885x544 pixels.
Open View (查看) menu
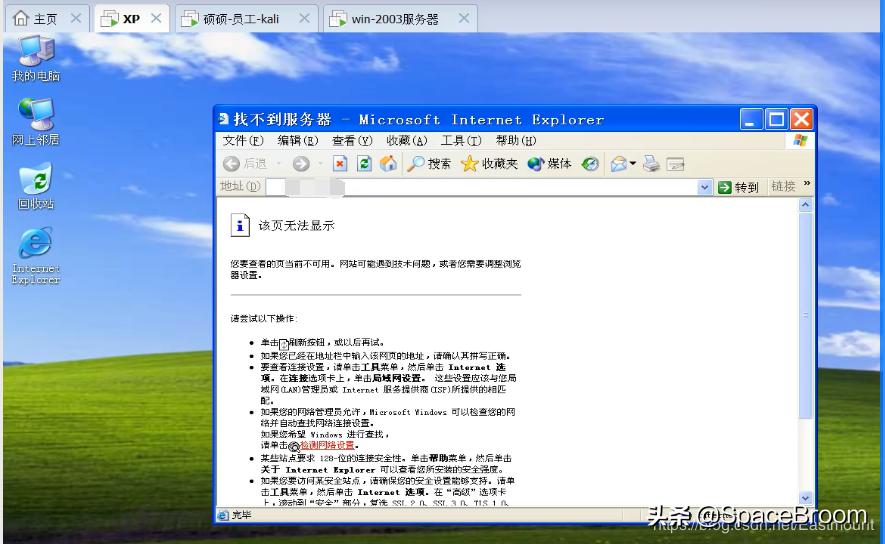pos(352,141)
